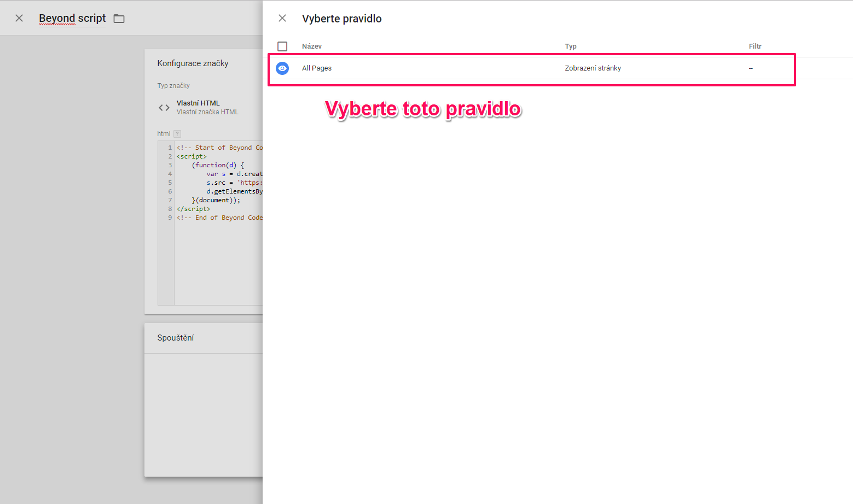Rename the Beyond script title

pos(72,18)
